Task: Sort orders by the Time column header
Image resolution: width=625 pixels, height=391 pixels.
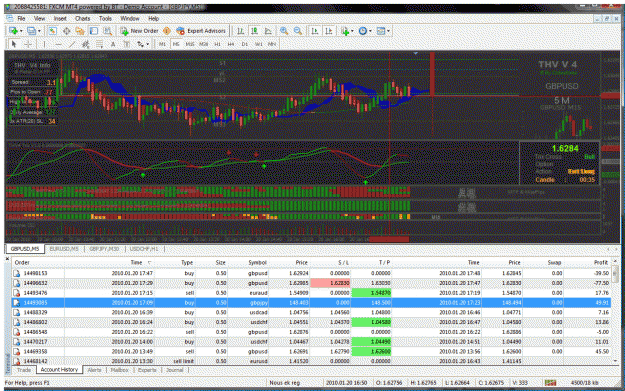Action: (x=136, y=262)
